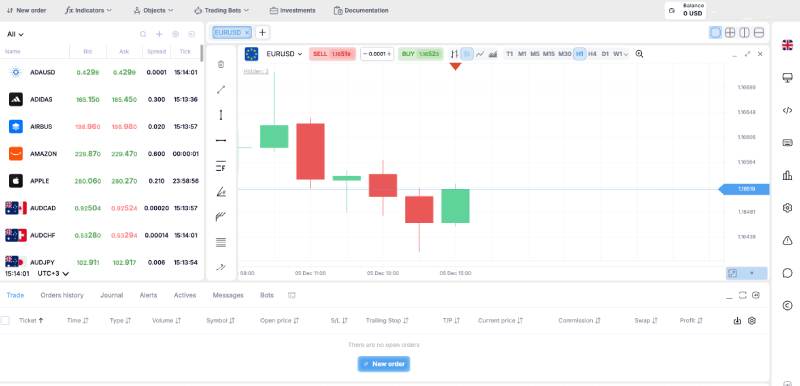
Task: Select the trash delete-objects tool
Action: [220, 64]
